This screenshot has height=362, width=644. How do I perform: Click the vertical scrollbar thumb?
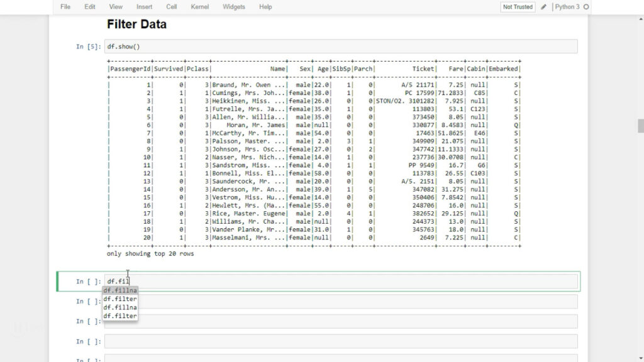pyautogui.click(x=640, y=126)
